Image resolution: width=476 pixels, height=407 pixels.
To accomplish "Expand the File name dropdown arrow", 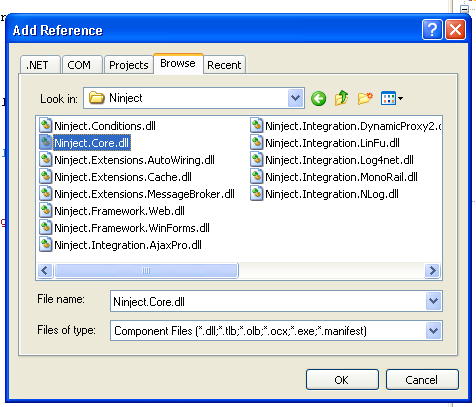I will coord(434,301).
